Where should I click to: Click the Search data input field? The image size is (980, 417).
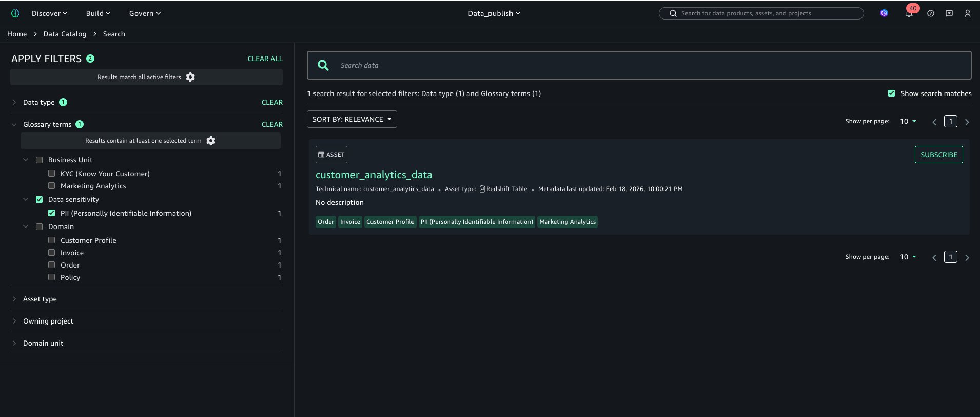click(652, 65)
